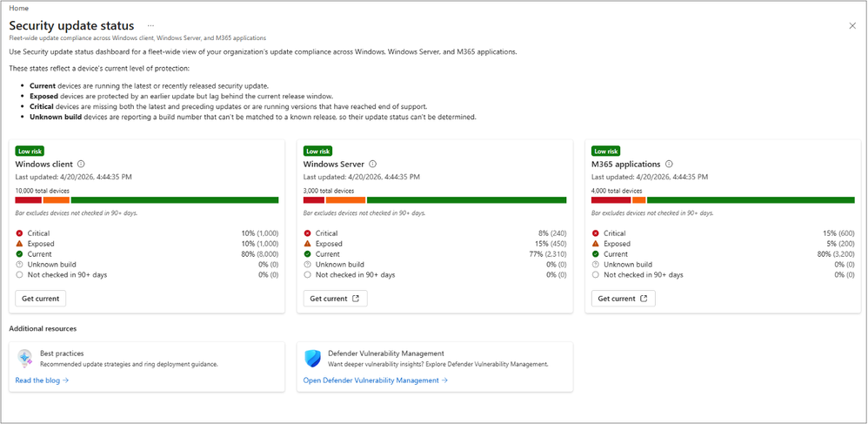868x424 pixels.
Task: Open the ellipsis menu beside Security update status
Action: pos(150,25)
